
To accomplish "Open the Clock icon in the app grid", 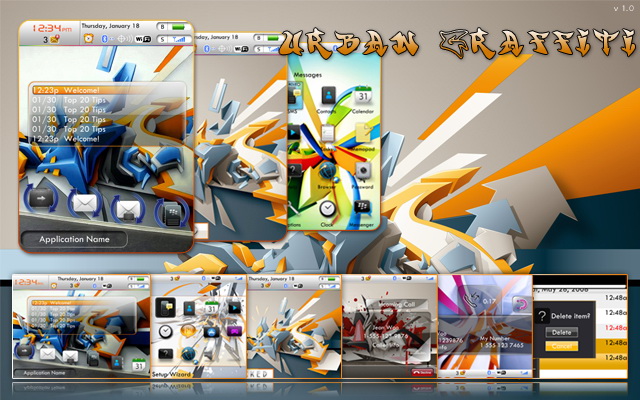I will 327,209.
